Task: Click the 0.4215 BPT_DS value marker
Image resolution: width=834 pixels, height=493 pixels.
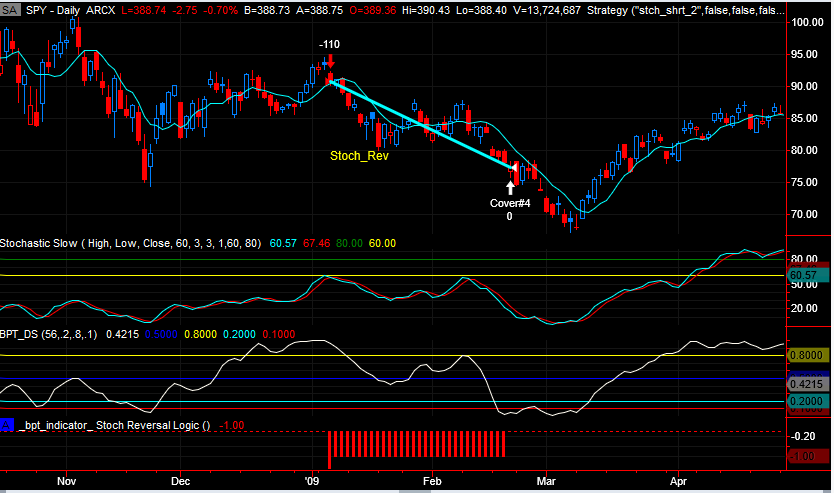Action: click(804, 384)
